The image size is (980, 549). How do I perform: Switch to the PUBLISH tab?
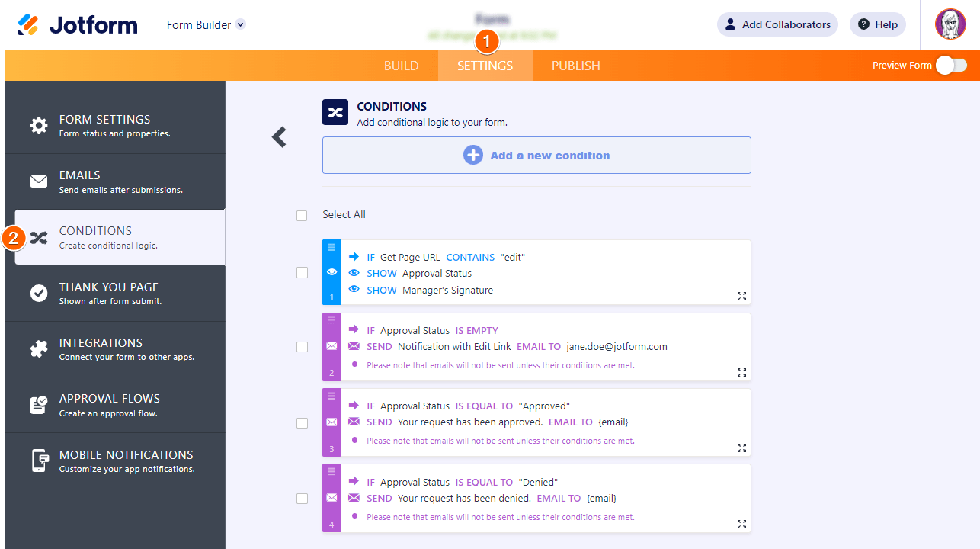576,66
